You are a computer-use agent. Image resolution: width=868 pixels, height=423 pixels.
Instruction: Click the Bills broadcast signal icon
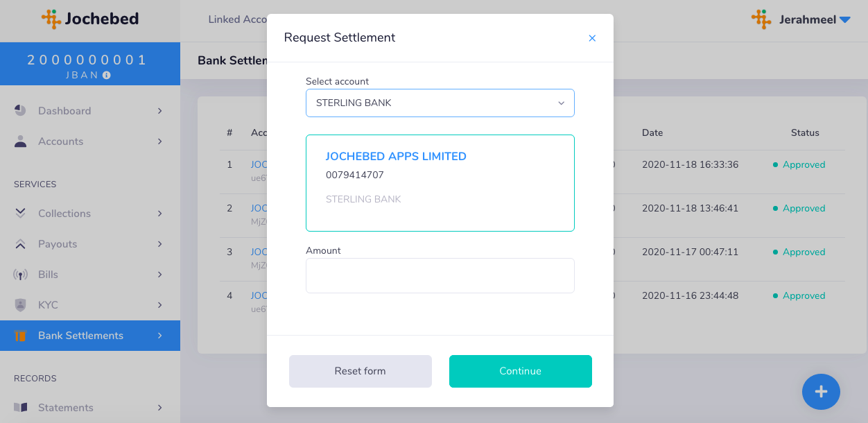tap(20, 275)
